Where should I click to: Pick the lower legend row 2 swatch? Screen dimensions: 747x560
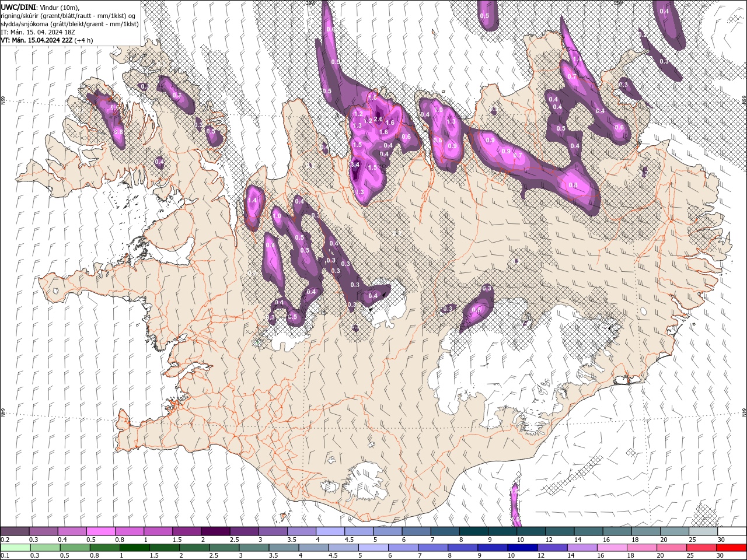tap(194, 548)
